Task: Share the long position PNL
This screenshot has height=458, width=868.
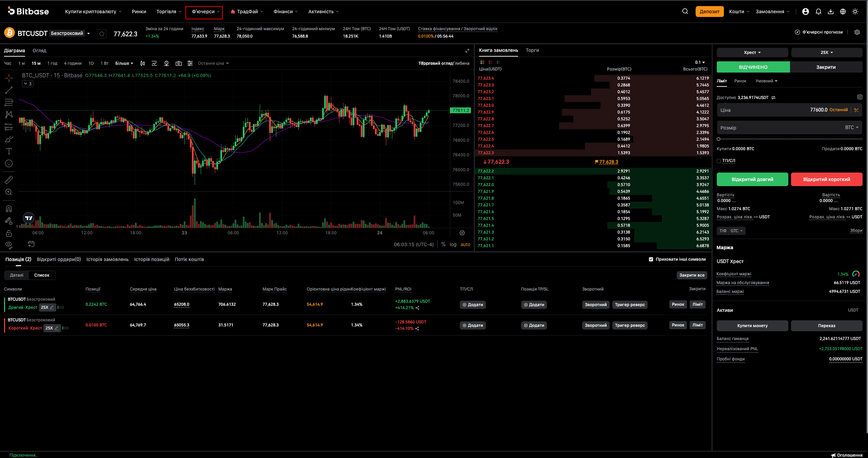Action: (417, 308)
